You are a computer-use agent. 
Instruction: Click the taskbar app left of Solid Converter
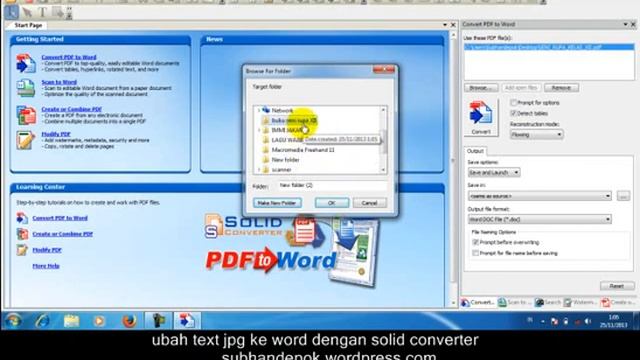158,321
